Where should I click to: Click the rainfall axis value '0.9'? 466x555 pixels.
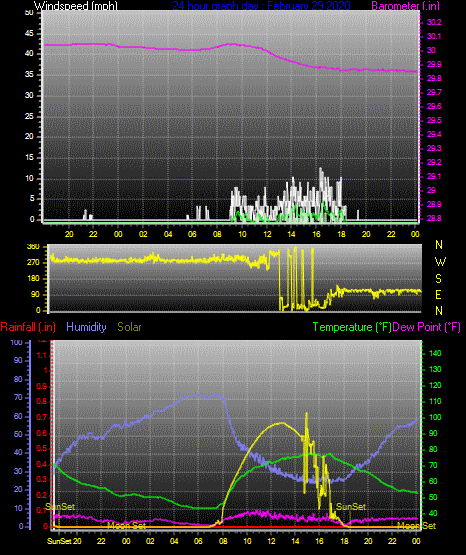42,387
